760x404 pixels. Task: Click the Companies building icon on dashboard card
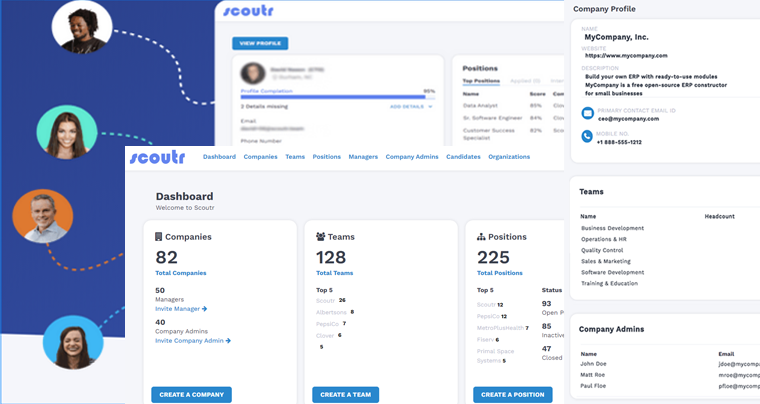click(x=158, y=236)
